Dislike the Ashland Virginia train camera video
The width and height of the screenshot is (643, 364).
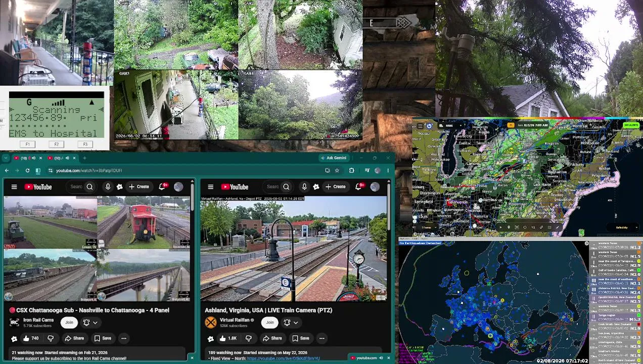(248, 338)
